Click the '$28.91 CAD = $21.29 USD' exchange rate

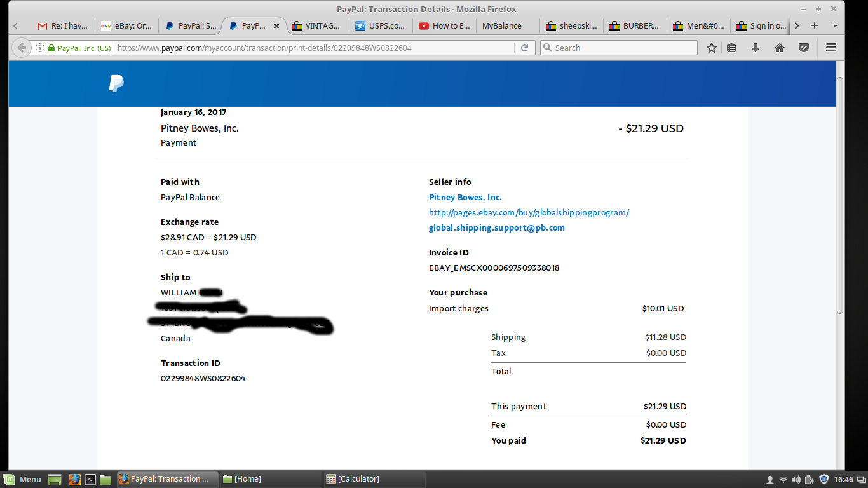[208, 237]
